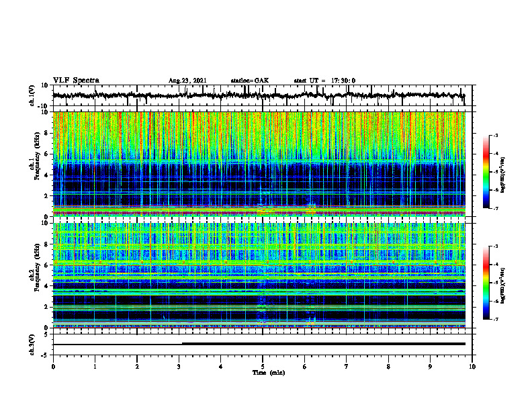Click the "8" kHz tick on ch.2 spectrogram
This screenshot has width=532, height=411.
tap(46, 244)
